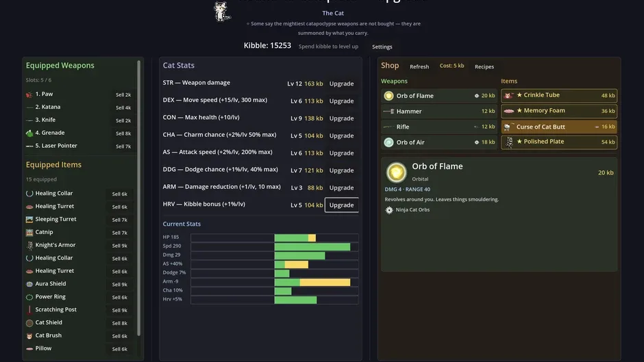Sell the Knight's Armor item
Viewport: 644px width, 362px height.
tap(119, 246)
